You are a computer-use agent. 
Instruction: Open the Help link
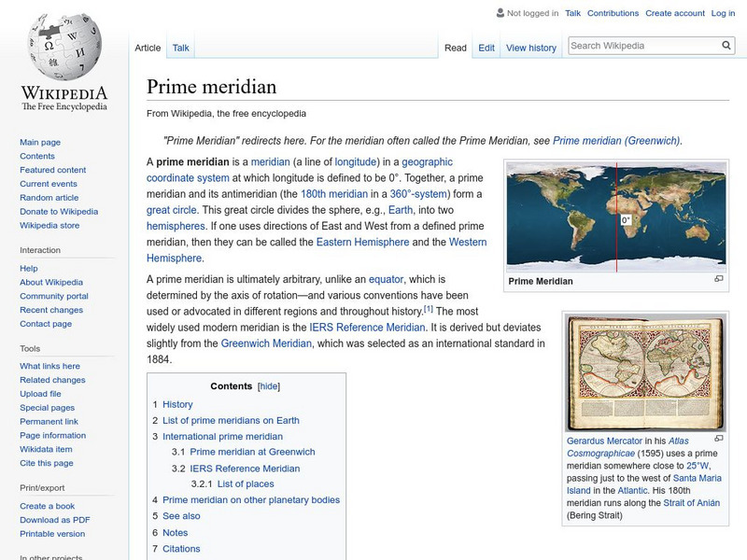(x=29, y=268)
